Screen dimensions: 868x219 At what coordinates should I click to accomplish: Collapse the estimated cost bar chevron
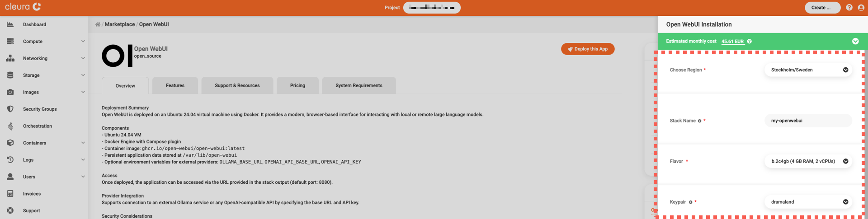click(x=855, y=41)
